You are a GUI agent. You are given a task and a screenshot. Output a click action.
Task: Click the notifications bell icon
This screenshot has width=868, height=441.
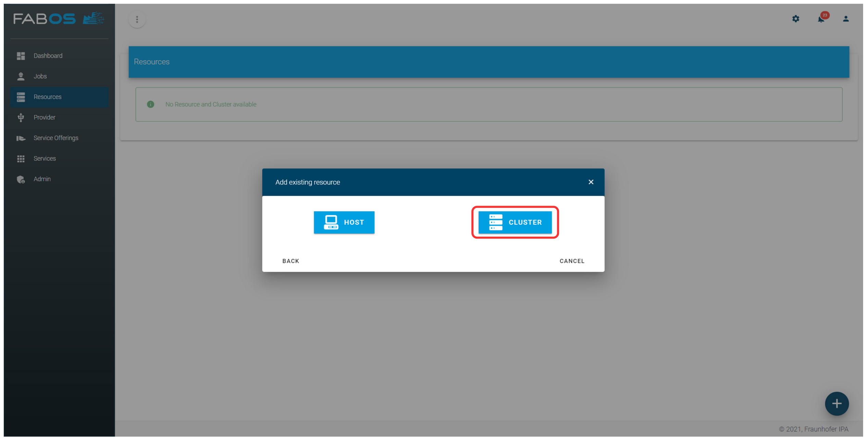click(x=821, y=18)
